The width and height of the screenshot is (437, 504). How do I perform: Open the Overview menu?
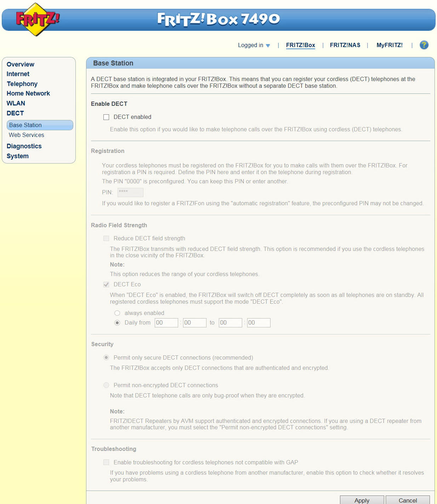[x=21, y=64]
